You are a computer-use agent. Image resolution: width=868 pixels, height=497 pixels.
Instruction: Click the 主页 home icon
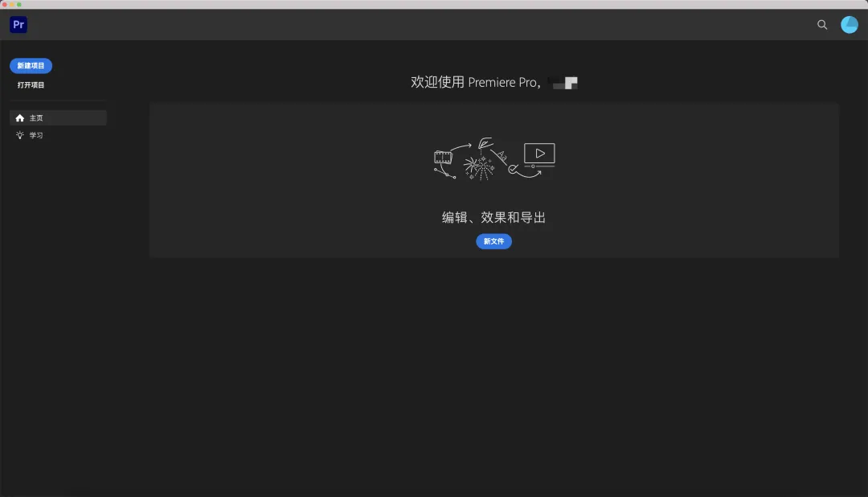click(x=20, y=118)
